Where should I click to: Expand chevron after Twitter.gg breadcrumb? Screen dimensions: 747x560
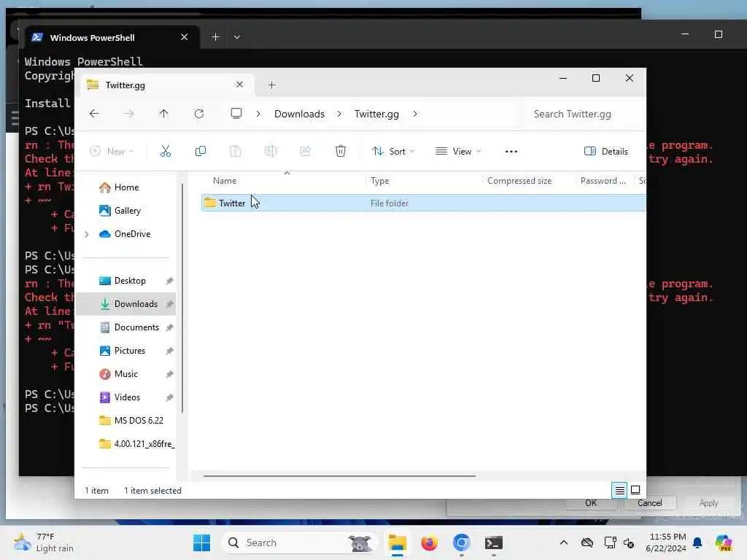[x=415, y=114]
